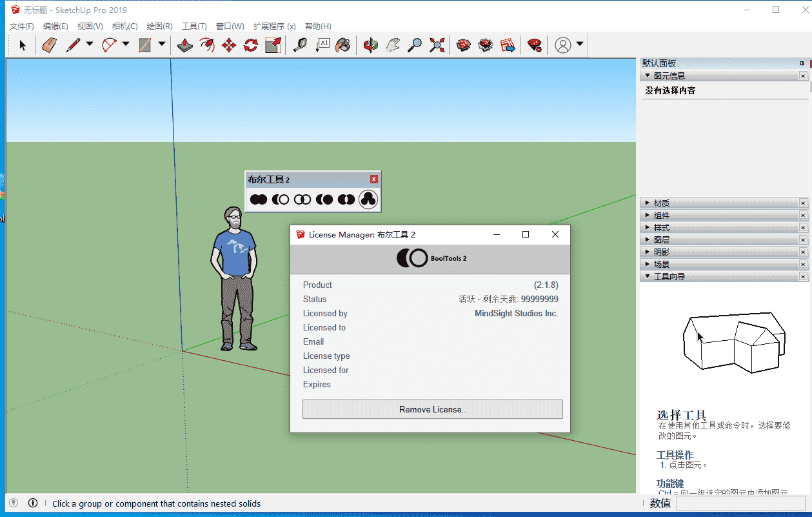Open the Arc tool dropdown arrow
The width and height of the screenshot is (812, 517).
tap(126, 45)
